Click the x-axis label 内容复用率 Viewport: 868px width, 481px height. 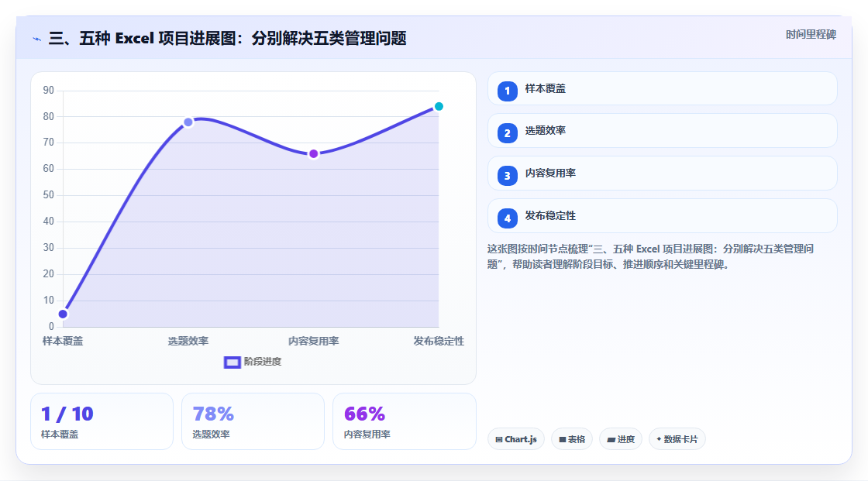tap(313, 342)
